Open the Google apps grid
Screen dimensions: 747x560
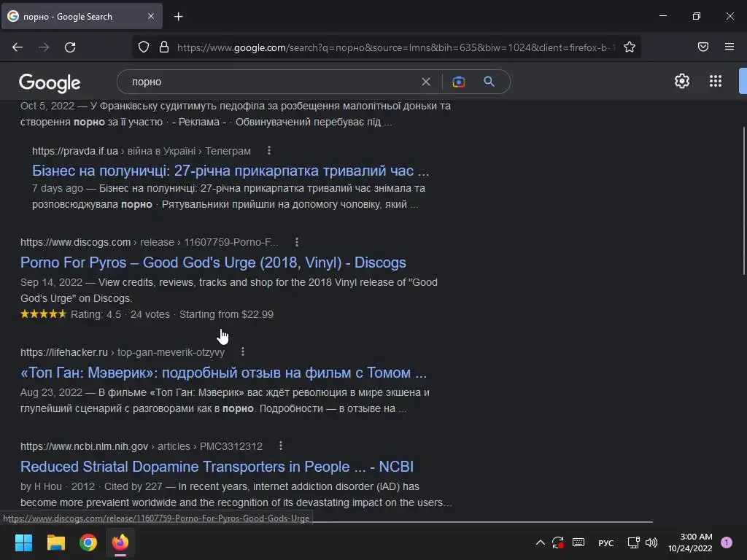[716, 81]
